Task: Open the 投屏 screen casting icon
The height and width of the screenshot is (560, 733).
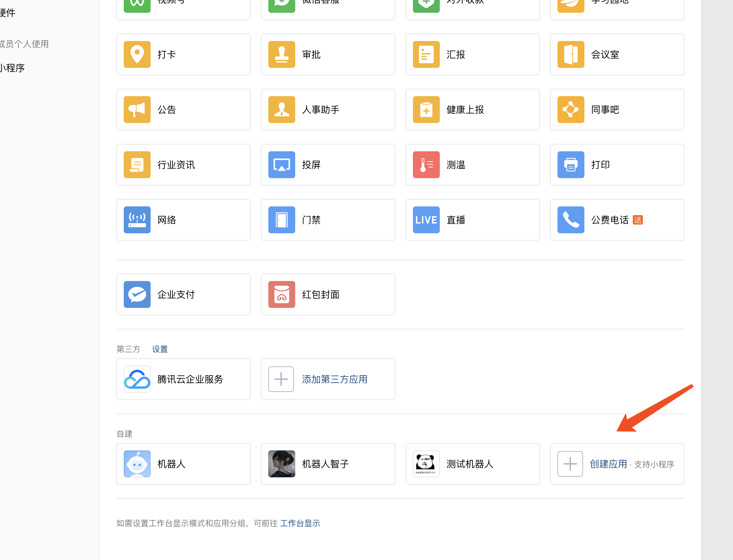Action: tap(281, 165)
